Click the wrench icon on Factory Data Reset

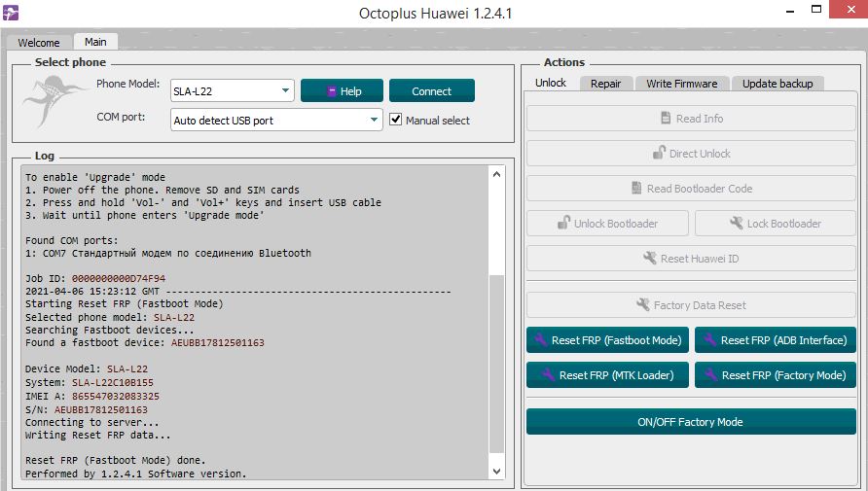642,304
